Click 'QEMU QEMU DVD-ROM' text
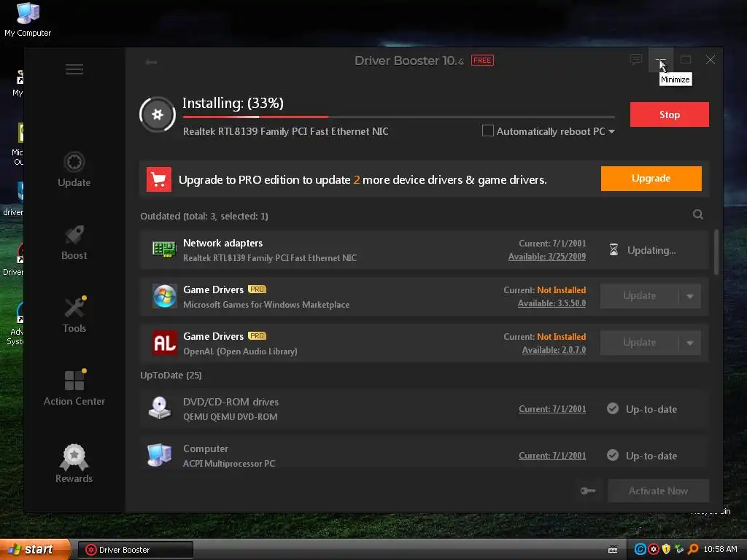The width and height of the screenshot is (747, 560). coord(230,416)
